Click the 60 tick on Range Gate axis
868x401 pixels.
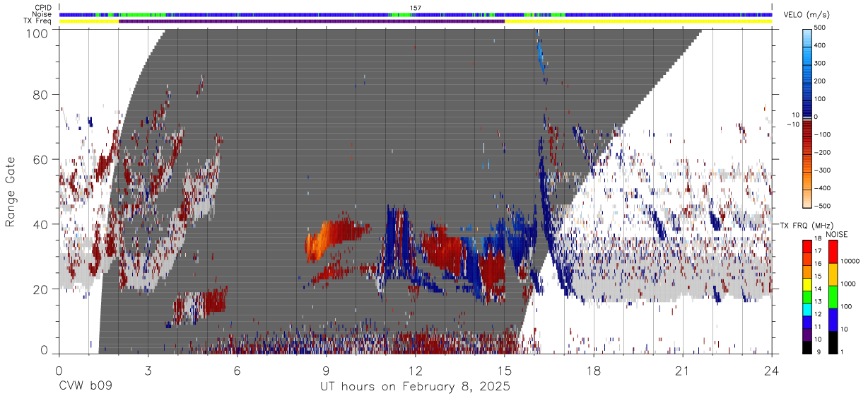(x=40, y=160)
